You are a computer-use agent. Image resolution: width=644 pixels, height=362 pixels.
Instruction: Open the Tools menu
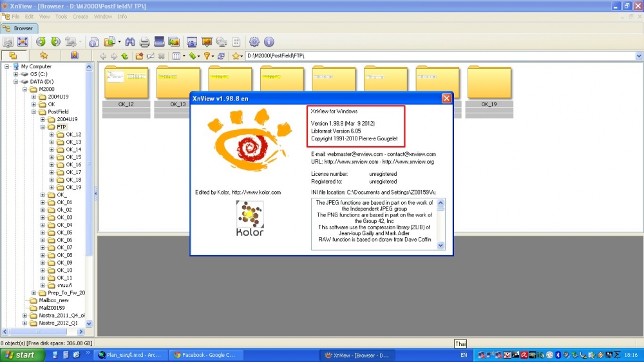(x=61, y=17)
